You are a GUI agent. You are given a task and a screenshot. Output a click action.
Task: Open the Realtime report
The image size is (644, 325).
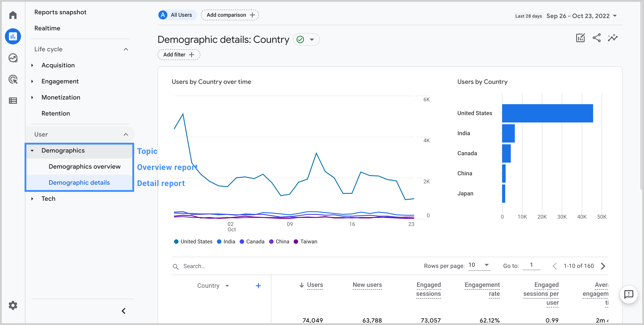coord(47,28)
